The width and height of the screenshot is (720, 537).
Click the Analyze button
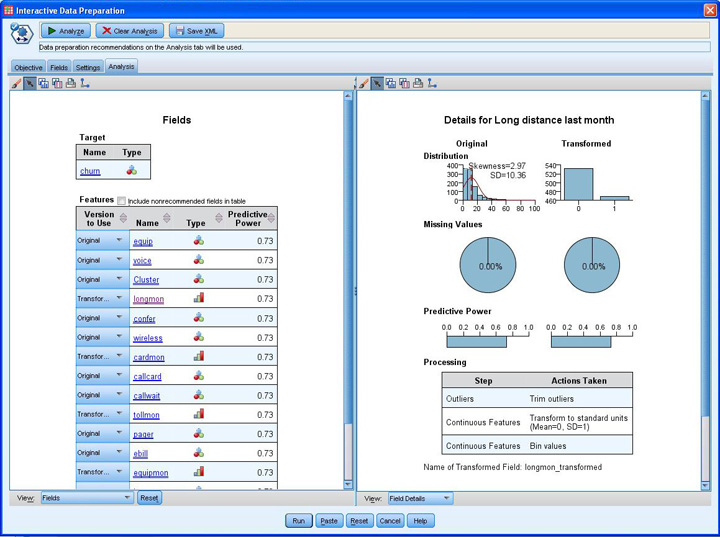pos(65,31)
